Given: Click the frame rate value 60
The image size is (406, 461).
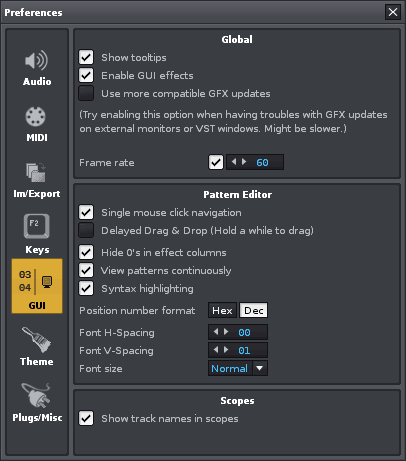Looking at the screenshot, I should click(x=262, y=162).
